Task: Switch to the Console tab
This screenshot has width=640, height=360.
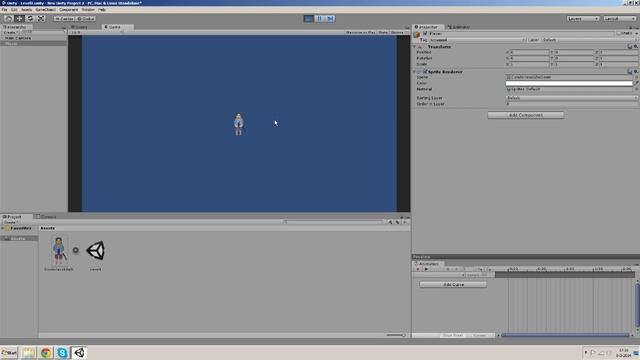Action: (47, 217)
